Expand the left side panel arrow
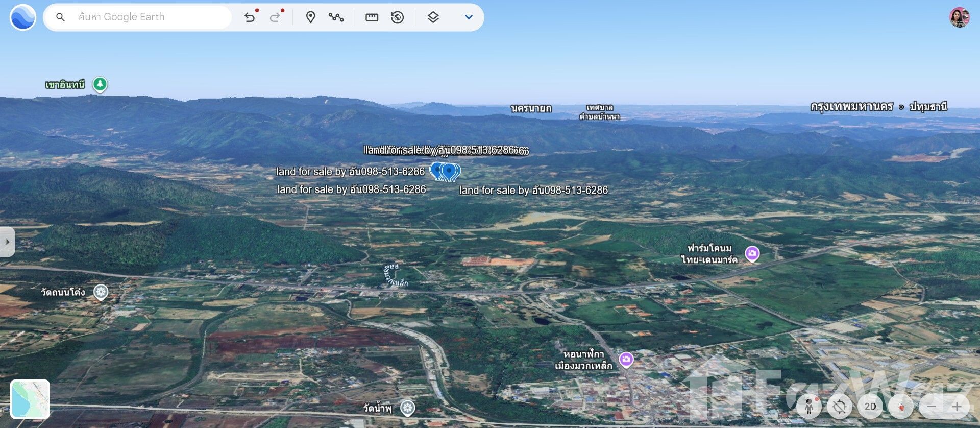The width and height of the screenshot is (980, 428). tap(7, 242)
